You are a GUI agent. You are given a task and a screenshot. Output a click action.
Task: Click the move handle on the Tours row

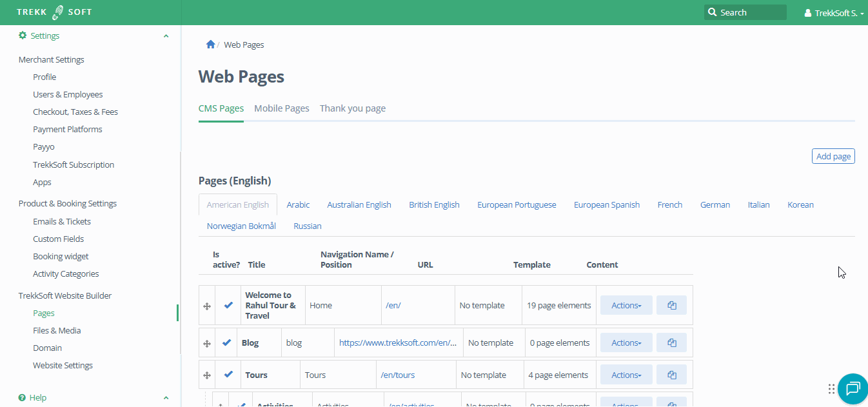[206, 374]
